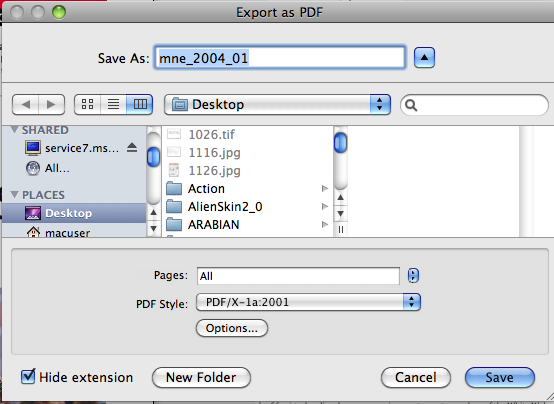Collapse the PLACES sidebar section
This screenshot has height=404, width=554.
(14, 195)
